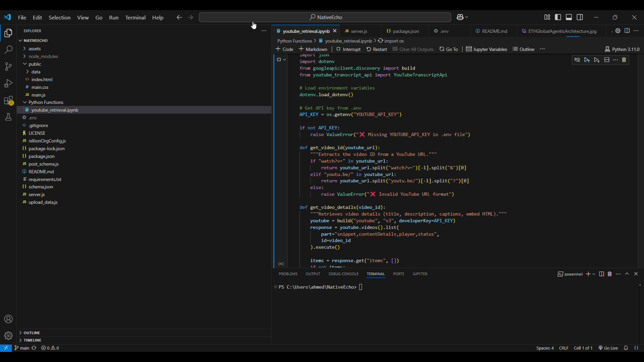Image resolution: width=644 pixels, height=362 pixels.
Task: Close the youtube_retrieval.ipynb tab
Action: point(335,31)
